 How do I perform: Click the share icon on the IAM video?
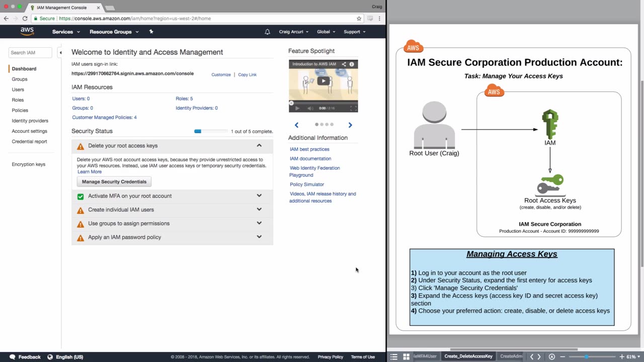click(344, 64)
